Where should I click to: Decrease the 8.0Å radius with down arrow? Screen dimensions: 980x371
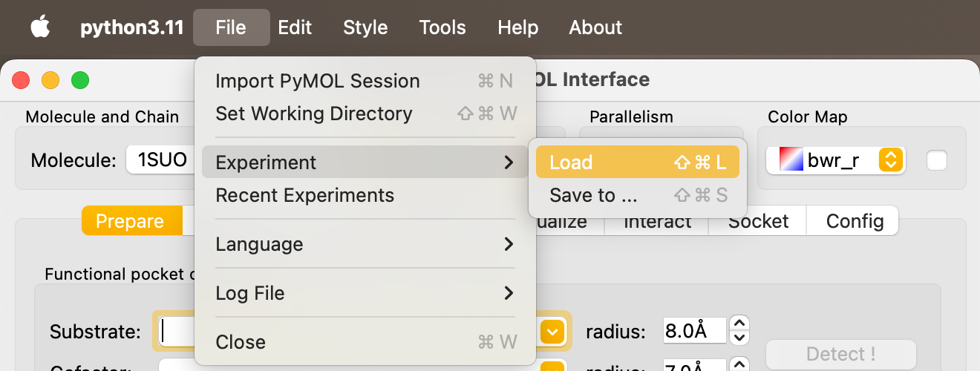coord(739,338)
